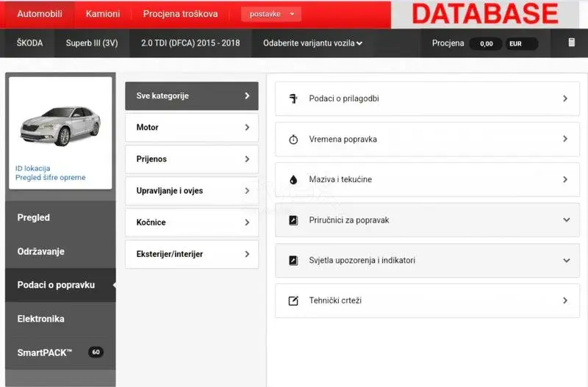This screenshot has width=588, height=387.
Task: Click the Procjena amount 0,00 field
Action: (x=486, y=43)
